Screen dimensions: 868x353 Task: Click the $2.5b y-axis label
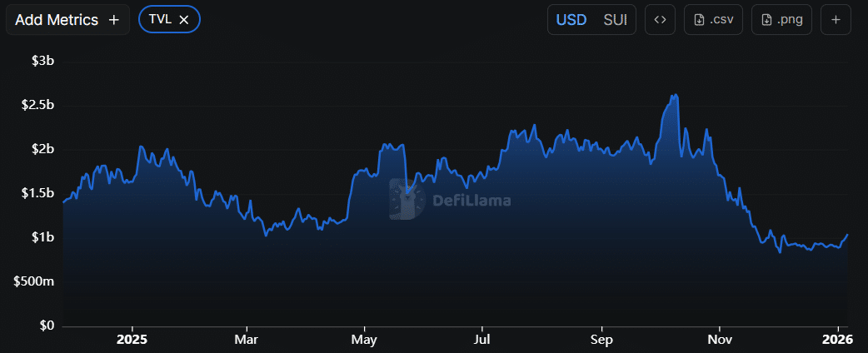pos(37,105)
